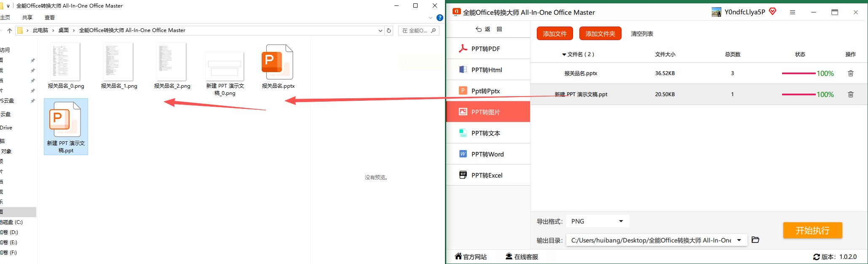Click Explorer up-one-level arrow
The height and width of the screenshot is (264, 868).
point(10,30)
